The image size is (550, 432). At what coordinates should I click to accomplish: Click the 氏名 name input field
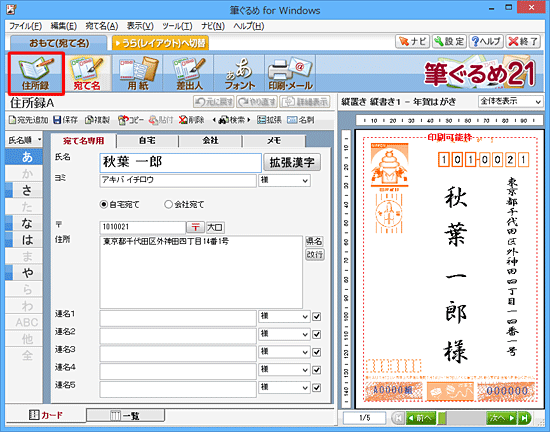point(181,163)
